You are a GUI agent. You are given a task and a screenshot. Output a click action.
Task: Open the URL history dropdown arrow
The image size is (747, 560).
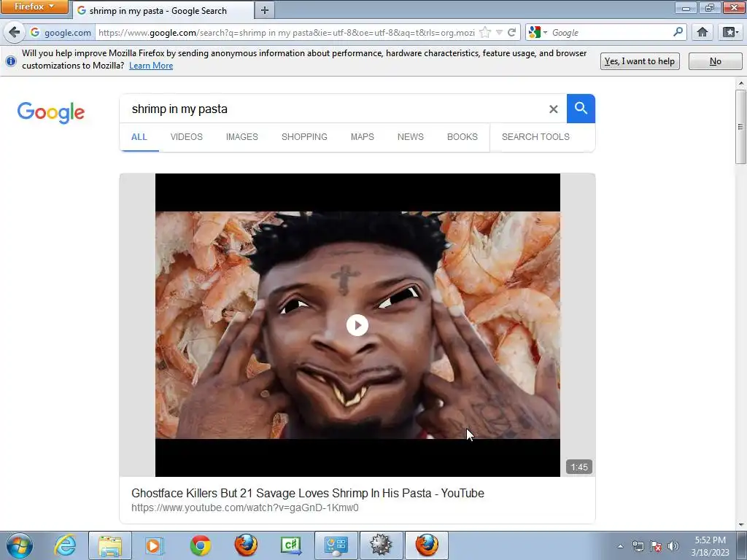499,32
